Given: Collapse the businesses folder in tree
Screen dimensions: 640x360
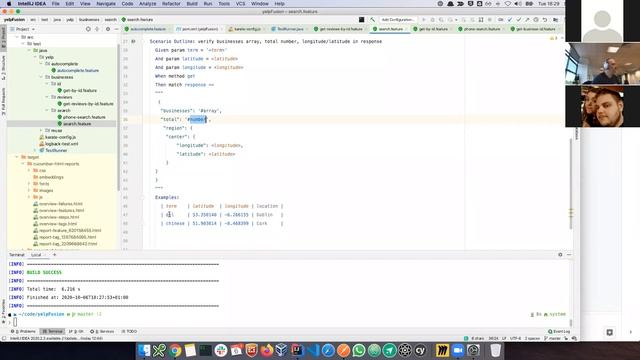Looking at the screenshot, I should [41, 77].
